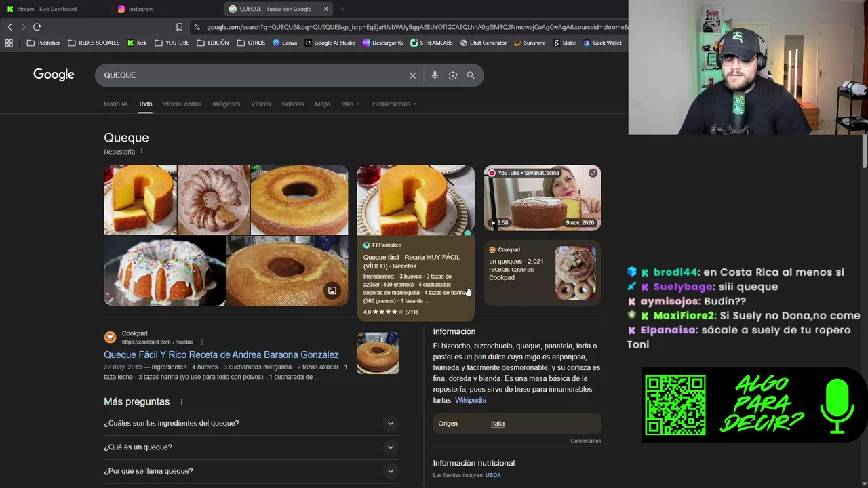Viewport: 868px width, 488px height.
Task: Open the Más dropdown in search filters
Action: 351,104
